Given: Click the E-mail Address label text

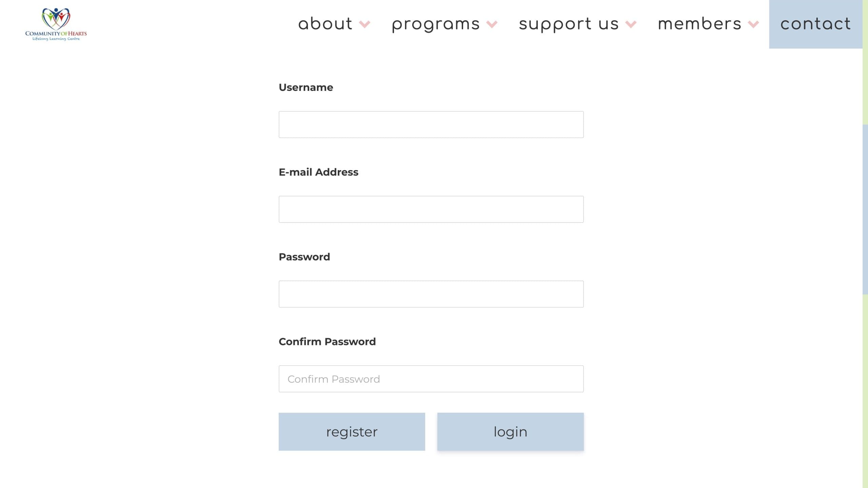Looking at the screenshot, I should (x=318, y=172).
